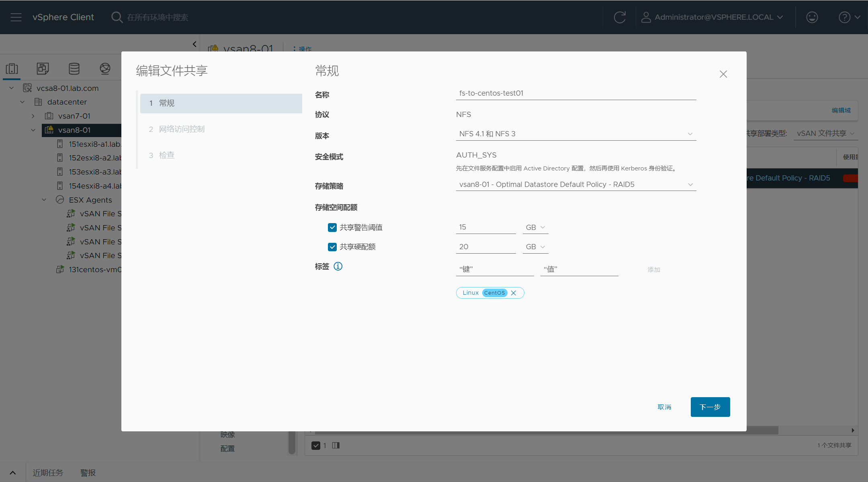The image size is (868, 482).
Task: Uncheck share warning threshold checkbox
Action: coord(332,228)
